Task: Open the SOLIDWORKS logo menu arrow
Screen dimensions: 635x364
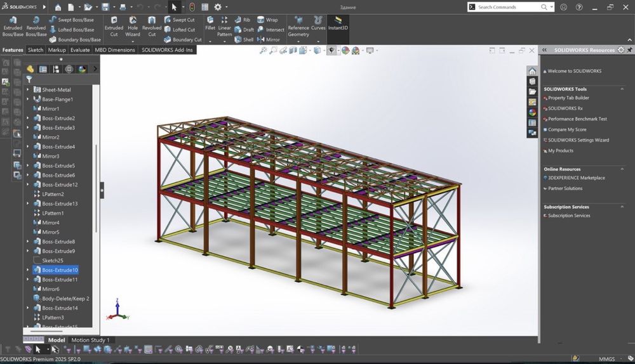Action: pyautogui.click(x=44, y=7)
